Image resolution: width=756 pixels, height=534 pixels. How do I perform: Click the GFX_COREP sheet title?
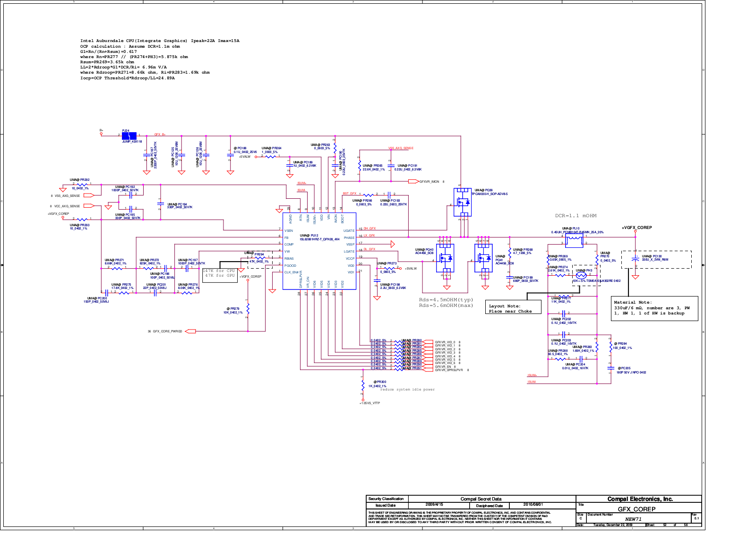[636, 509]
